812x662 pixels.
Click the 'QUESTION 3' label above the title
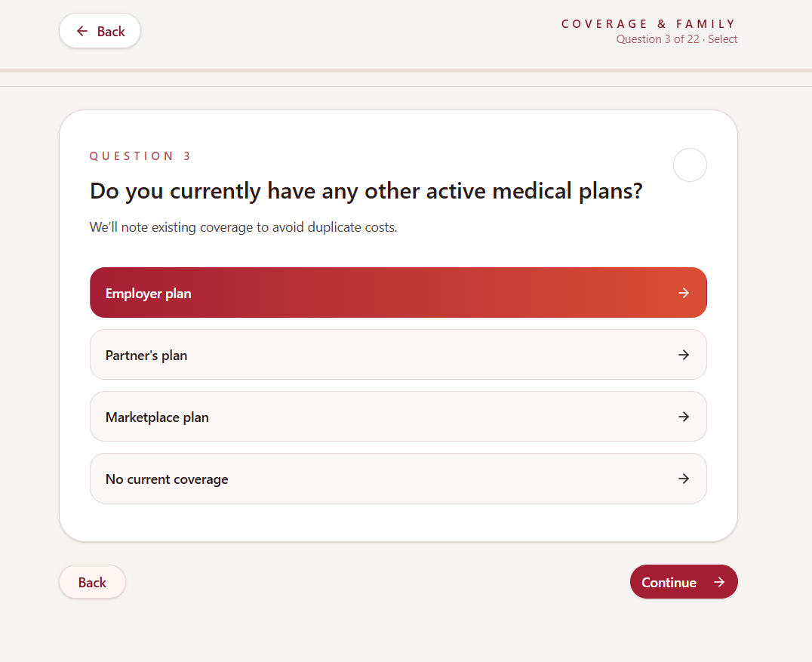[x=140, y=156]
